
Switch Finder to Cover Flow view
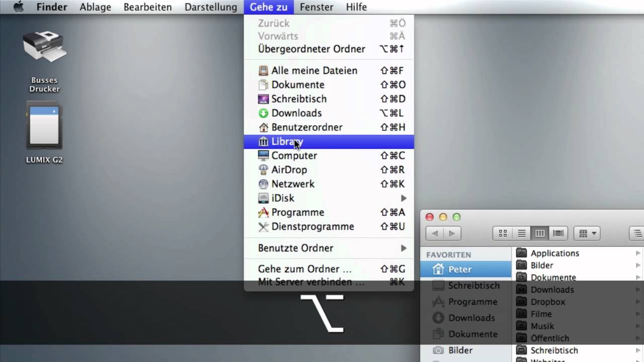[558, 233]
